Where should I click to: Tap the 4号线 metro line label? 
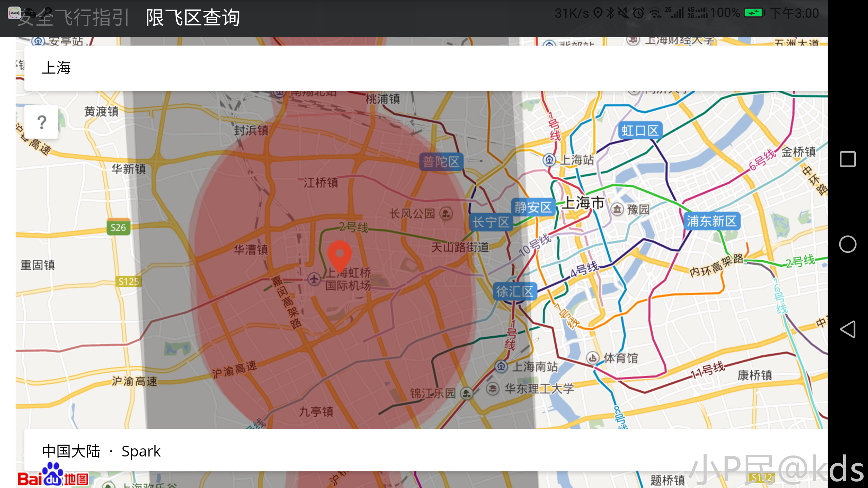point(584,269)
